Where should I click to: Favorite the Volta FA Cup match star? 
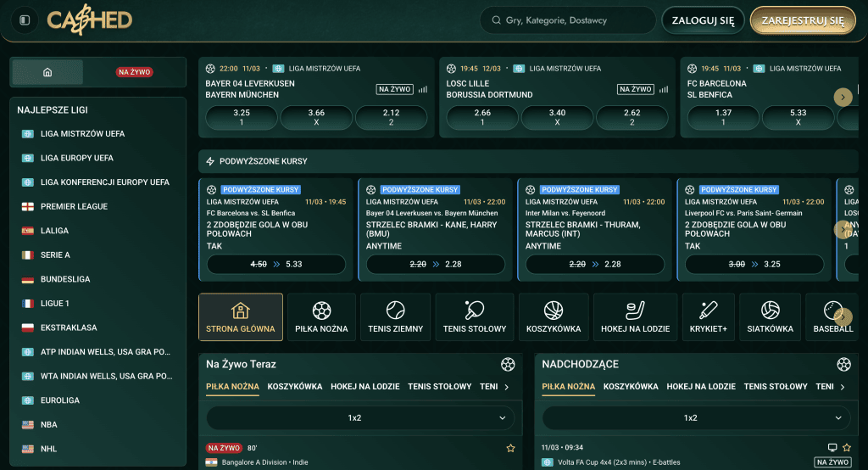click(847, 447)
